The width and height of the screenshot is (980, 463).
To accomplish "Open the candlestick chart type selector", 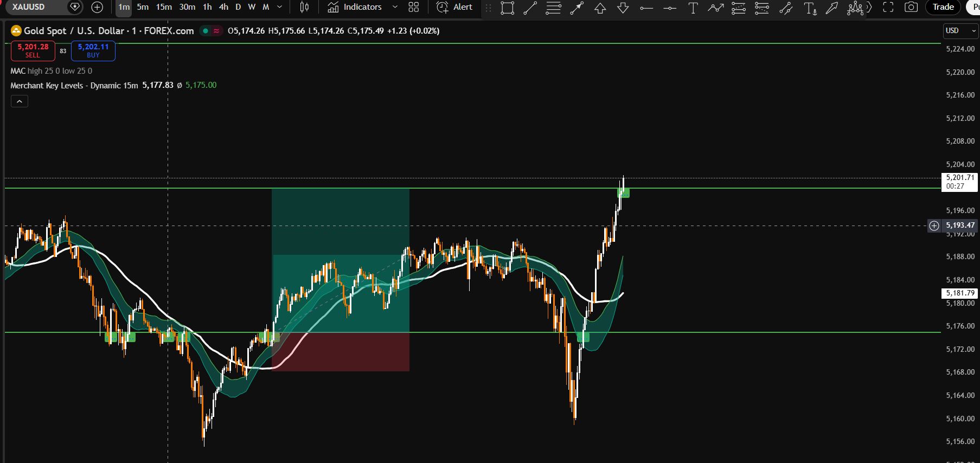I will pos(304,7).
